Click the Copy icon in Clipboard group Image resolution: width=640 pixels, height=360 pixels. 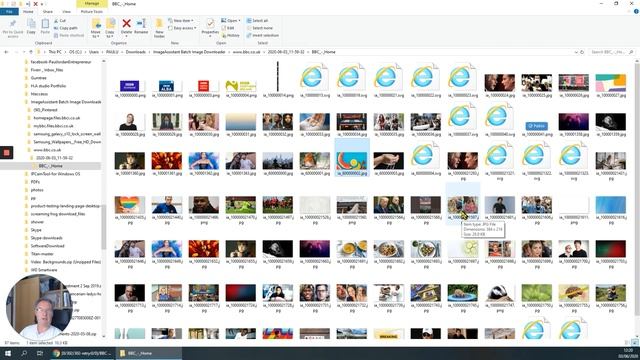tap(31, 24)
